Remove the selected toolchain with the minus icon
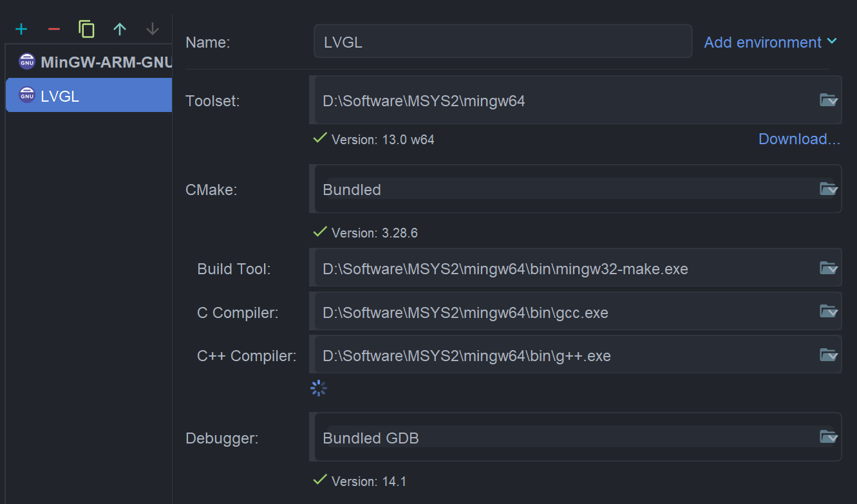The height and width of the screenshot is (504, 857). pyautogui.click(x=54, y=29)
